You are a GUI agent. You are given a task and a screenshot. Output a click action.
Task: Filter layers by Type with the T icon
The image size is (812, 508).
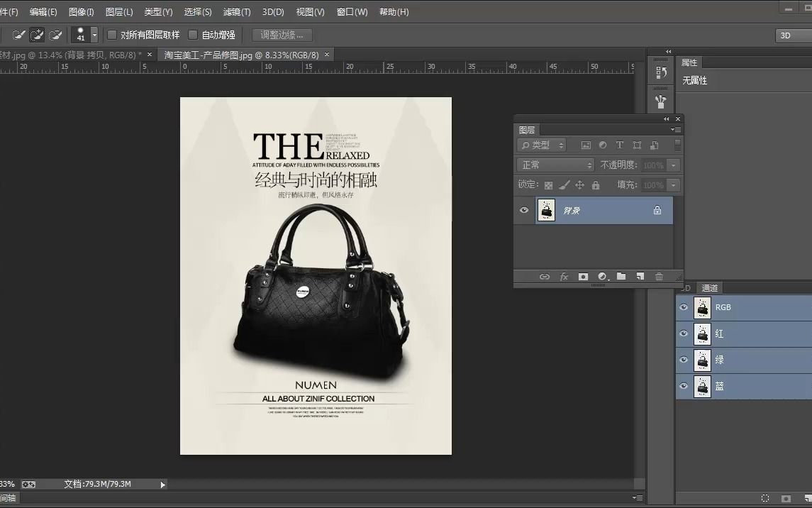(x=619, y=145)
